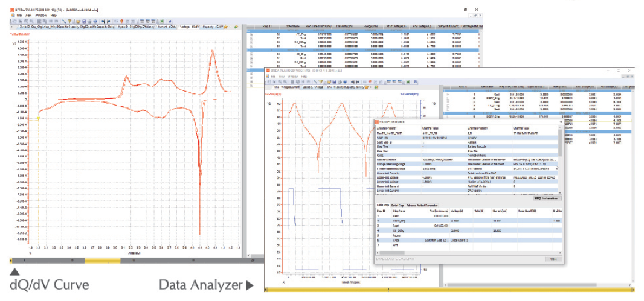Screen dimensions: 644x301
Task: Click the yellow cycle-range segment below the dQ/dV chart
Action: (102, 261)
